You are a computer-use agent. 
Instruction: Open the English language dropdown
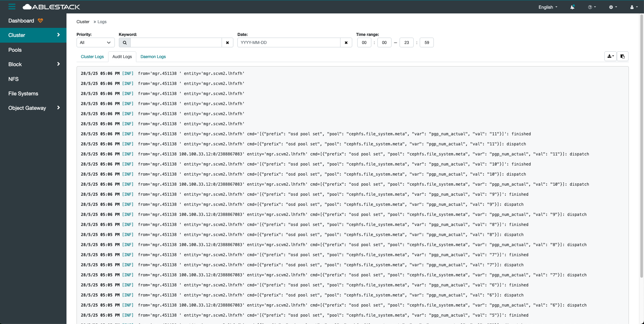click(x=548, y=7)
